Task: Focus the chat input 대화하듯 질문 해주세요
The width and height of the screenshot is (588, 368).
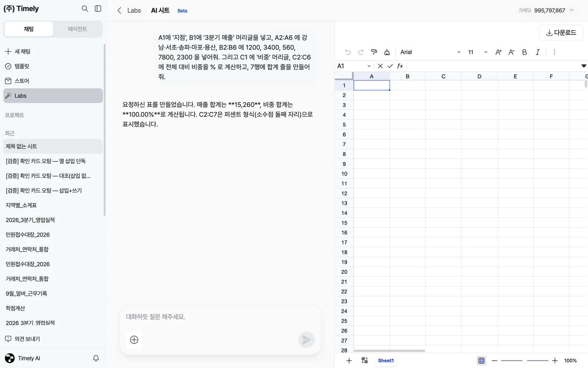Action: tap(220, 317)
